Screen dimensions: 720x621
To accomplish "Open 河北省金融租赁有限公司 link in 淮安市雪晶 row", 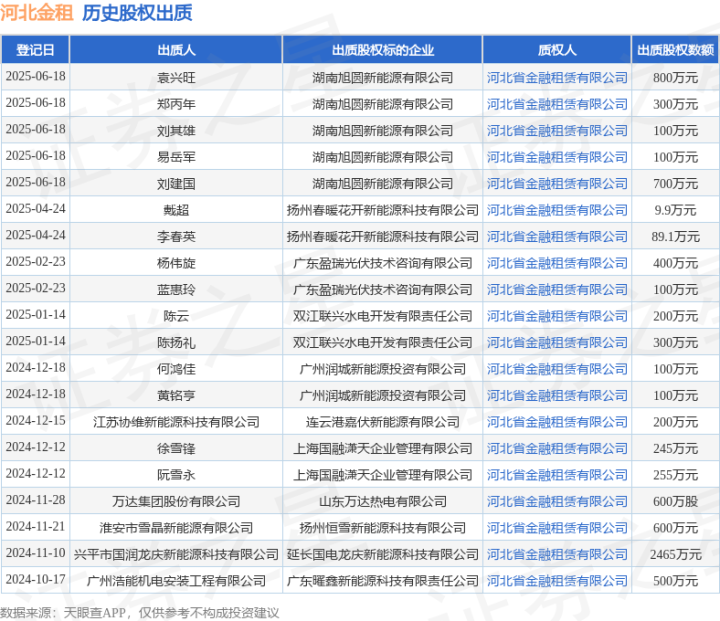I will pyautogui.click(x=557, y=528).
